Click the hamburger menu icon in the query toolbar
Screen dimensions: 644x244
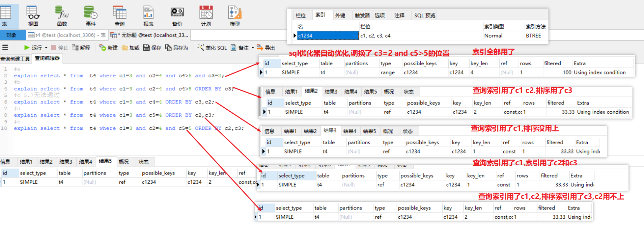(5, 48)
